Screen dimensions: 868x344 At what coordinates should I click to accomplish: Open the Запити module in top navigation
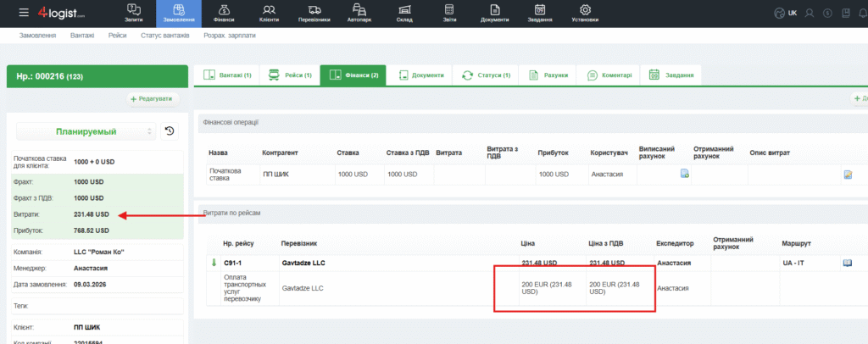point(134,13)
